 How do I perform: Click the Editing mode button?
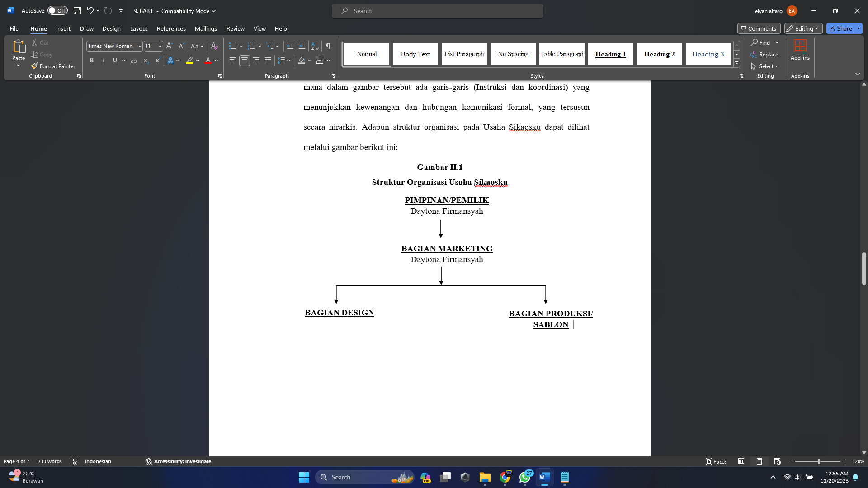click(x=803, y=28)
